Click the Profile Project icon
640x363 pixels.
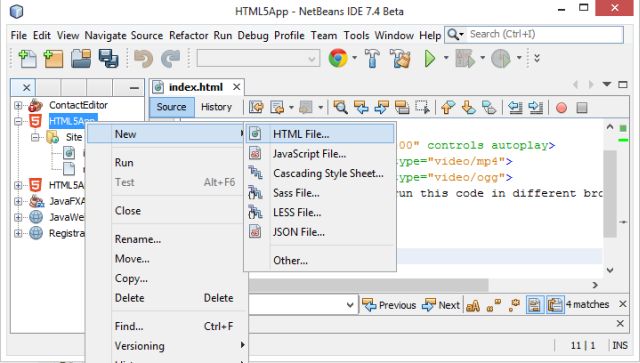pos(500,59)
